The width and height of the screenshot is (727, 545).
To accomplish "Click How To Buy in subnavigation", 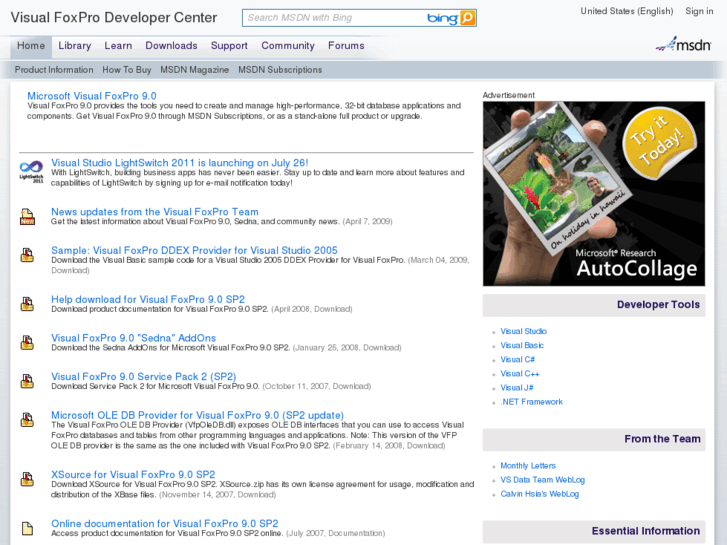I will coord(127,70).
